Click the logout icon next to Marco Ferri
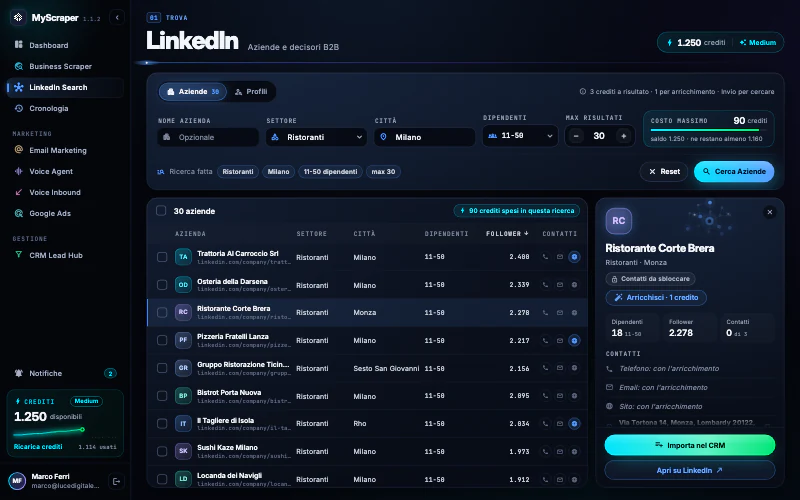The image size is (800, 500). click(116, 481)
